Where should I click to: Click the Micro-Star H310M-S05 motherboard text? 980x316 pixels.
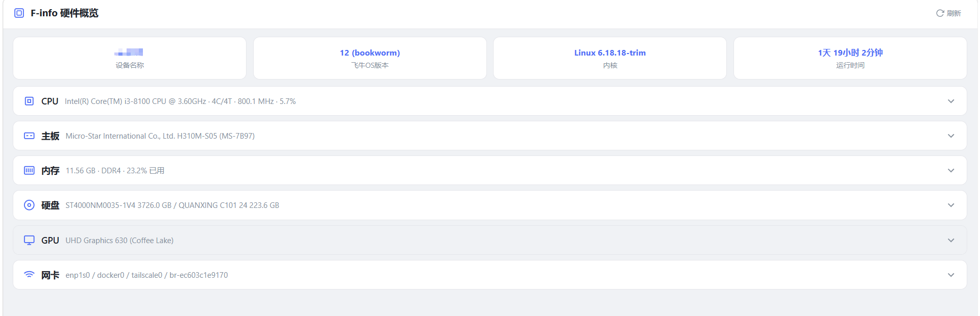point(160,136)
